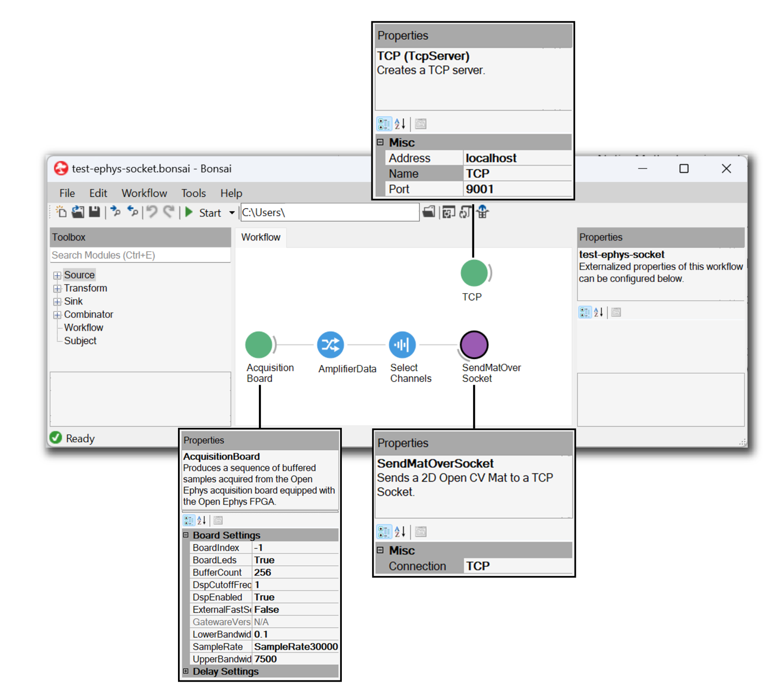Select the Workflow editor tab
This screenshot has width=771, height=700.
click(261, 237)
